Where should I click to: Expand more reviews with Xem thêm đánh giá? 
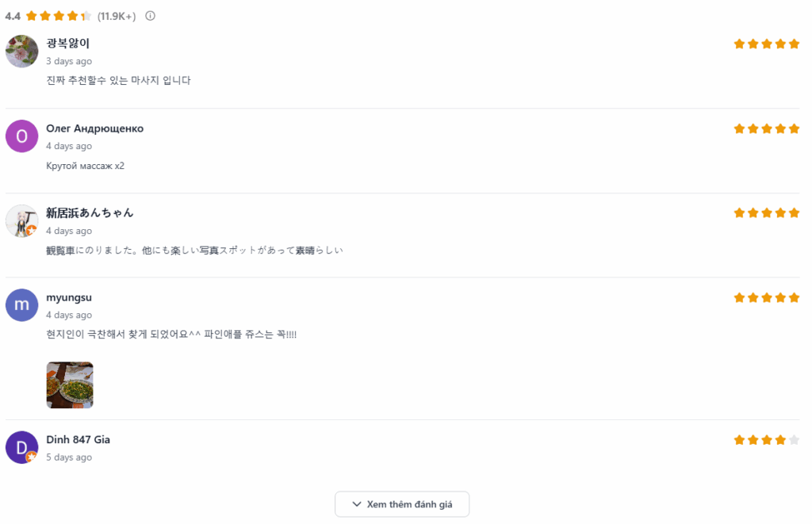[x=402, y=504]
